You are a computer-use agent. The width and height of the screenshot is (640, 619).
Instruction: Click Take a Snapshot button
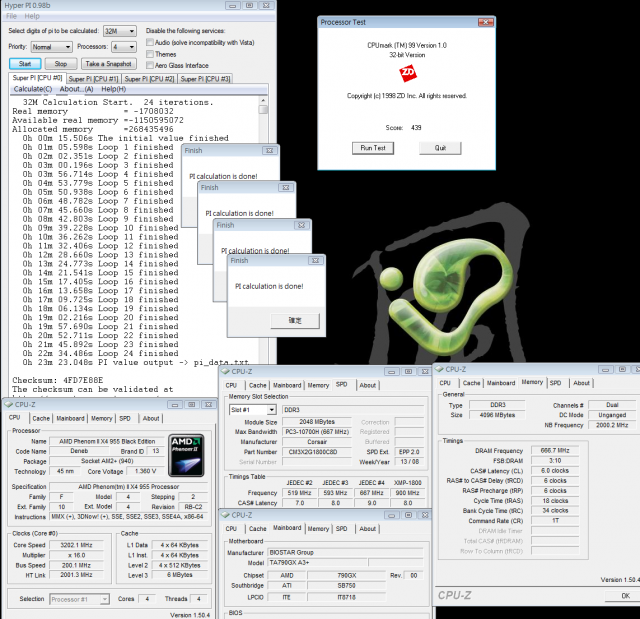pos(109,64)
